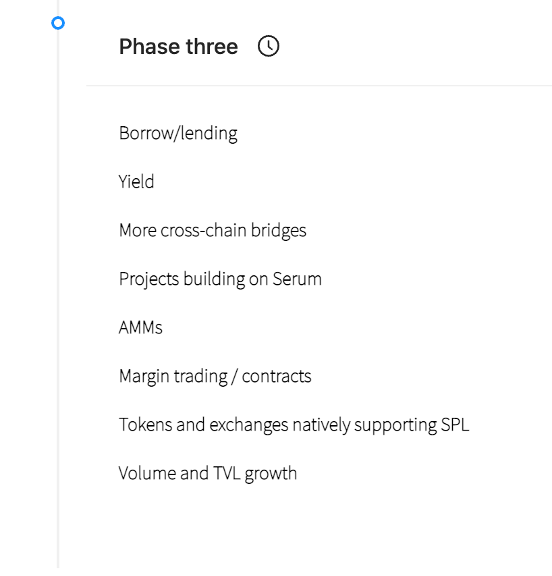Click the word exchanges in Tokens item
Image resolution: width=552 pixels, height=576 pixels.
[x=249, y=425]
